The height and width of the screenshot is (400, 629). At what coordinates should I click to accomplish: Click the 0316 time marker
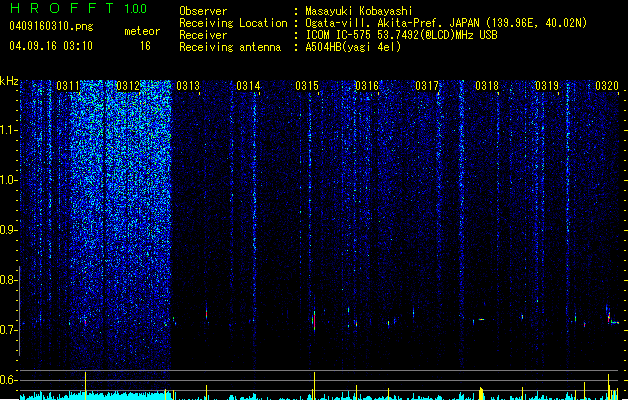[x=367, y=86]
